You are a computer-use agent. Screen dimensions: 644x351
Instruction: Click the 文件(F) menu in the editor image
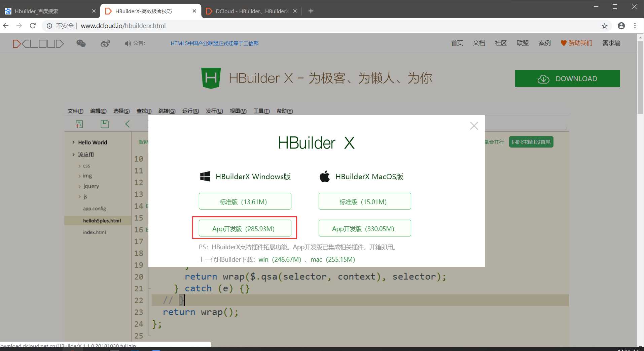(75, 111)
